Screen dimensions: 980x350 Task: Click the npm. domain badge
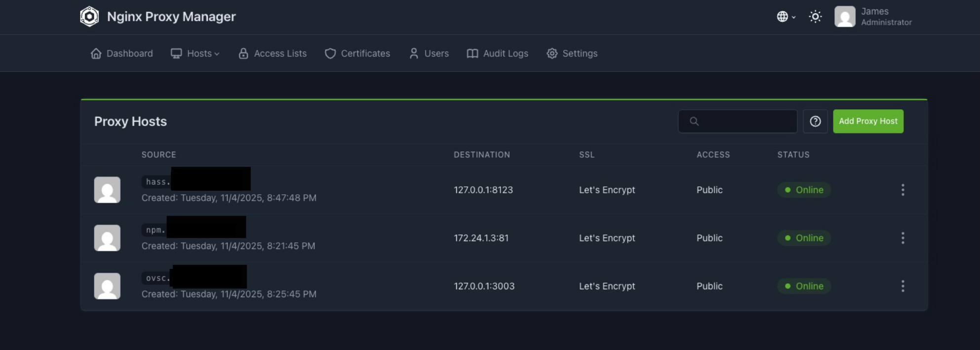[x=155, y=230]
